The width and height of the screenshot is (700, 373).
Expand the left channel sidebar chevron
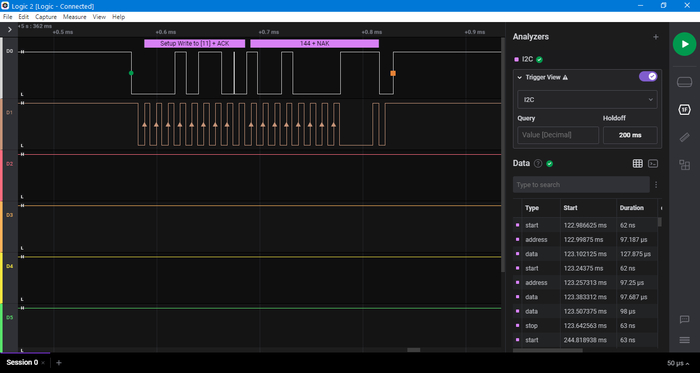click(x=10, y=29)
